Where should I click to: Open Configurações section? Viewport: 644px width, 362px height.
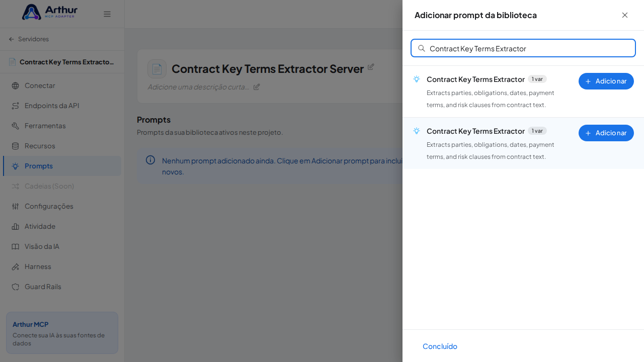pyautogui.click(x=62, y=206)
